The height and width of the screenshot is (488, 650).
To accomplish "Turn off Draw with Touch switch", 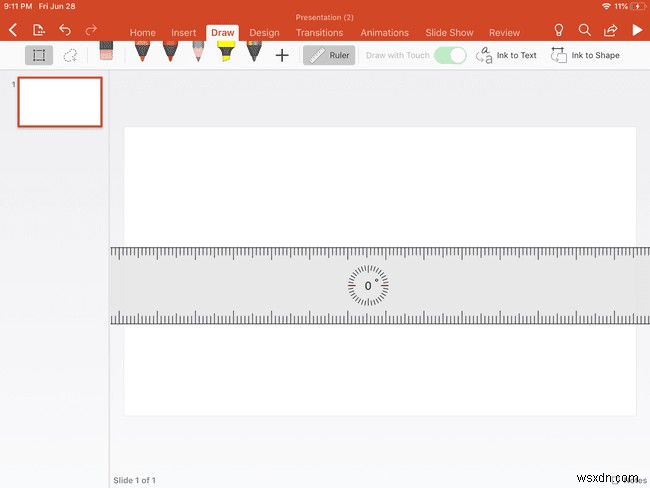I will pos(450,55).
